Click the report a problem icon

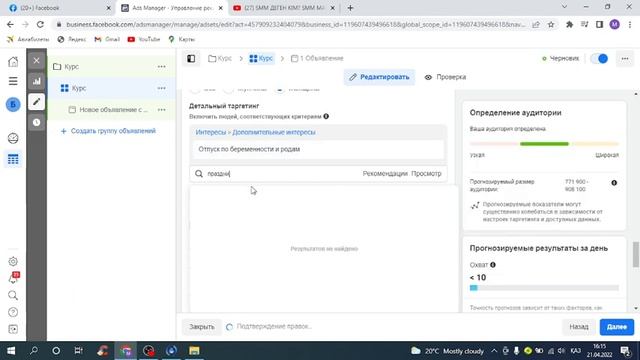pyautogui.click(x=13, y=329)
